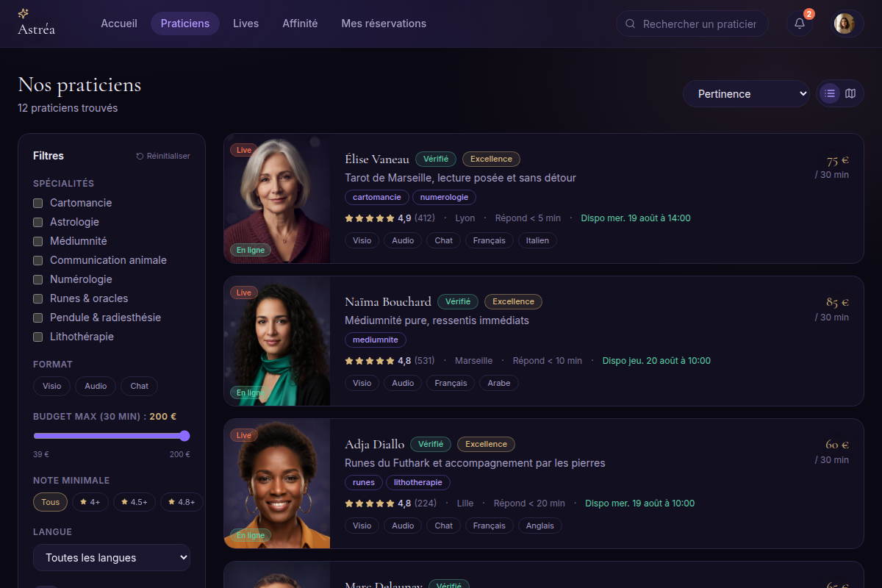Click the Italien language chip
882x588 pixels.
(x=537, y=240)
